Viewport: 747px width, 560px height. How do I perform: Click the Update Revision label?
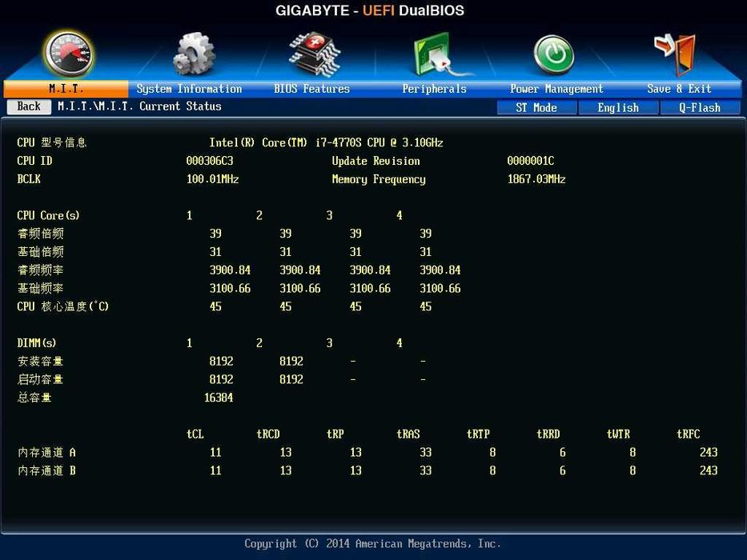click(x=376, y=161)
